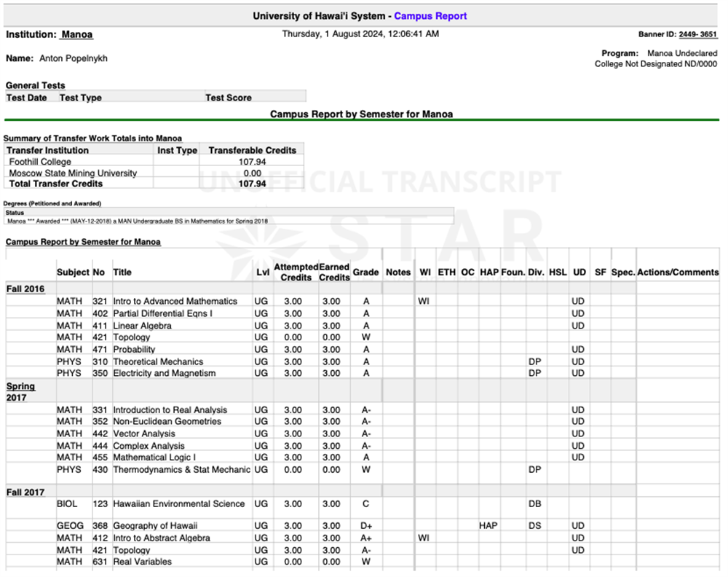Select the Foothill College transfer row

(154, 162)
